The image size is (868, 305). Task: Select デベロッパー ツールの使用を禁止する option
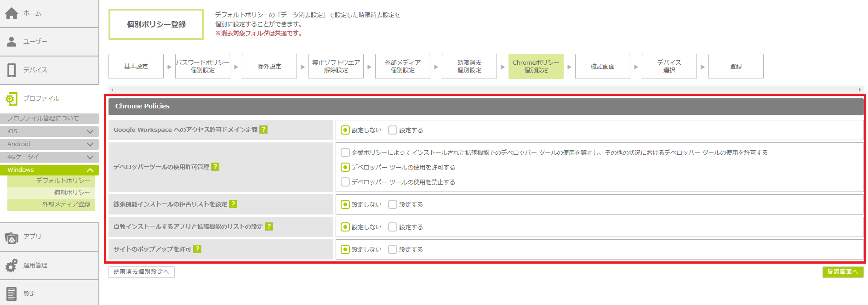click(x=345, y=182)
